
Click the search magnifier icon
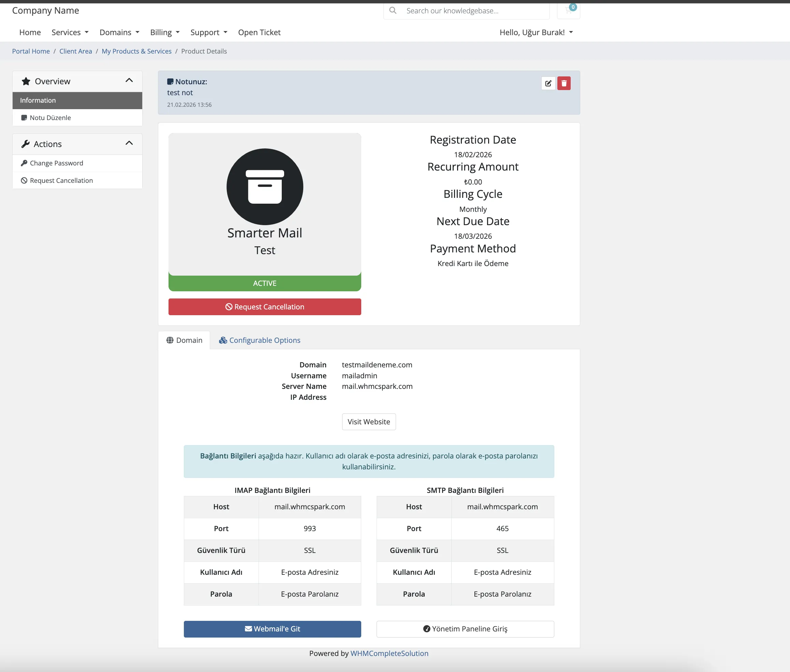pyautogui.click(x=393, y=10)
